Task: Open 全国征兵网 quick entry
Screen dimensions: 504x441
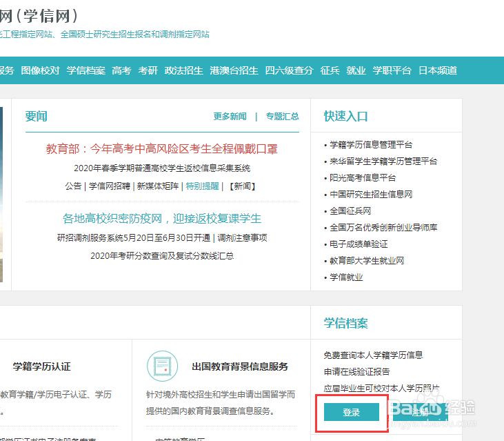Action: (x=350, y=211)
